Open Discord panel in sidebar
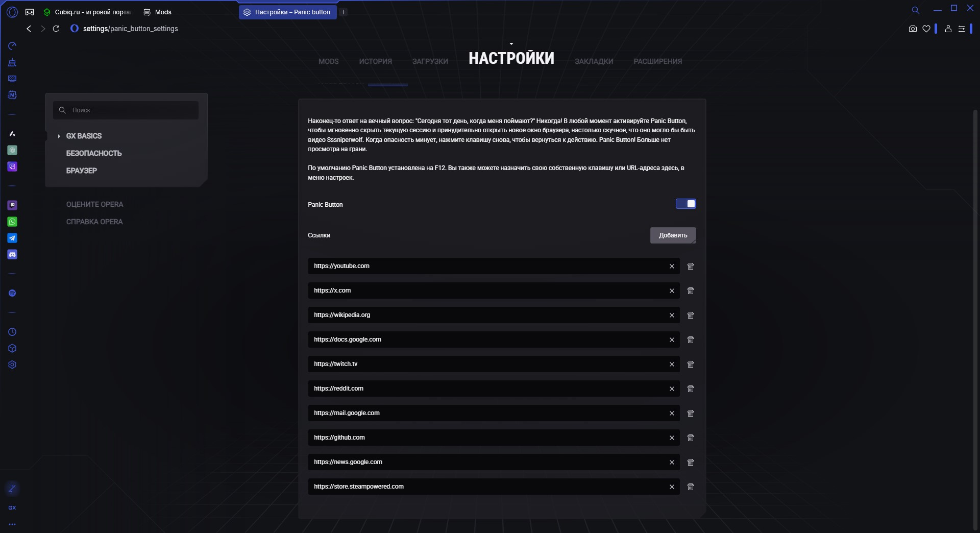 pos(12,254)
